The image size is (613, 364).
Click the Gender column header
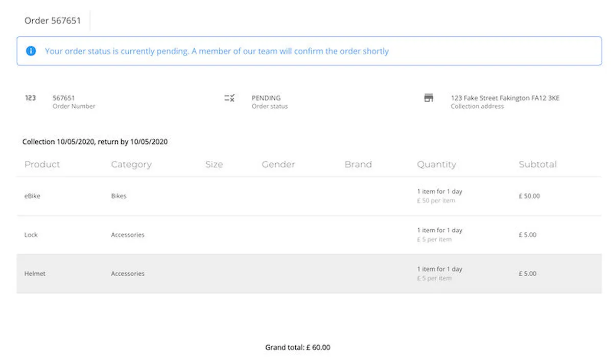(x=278, y=164)
